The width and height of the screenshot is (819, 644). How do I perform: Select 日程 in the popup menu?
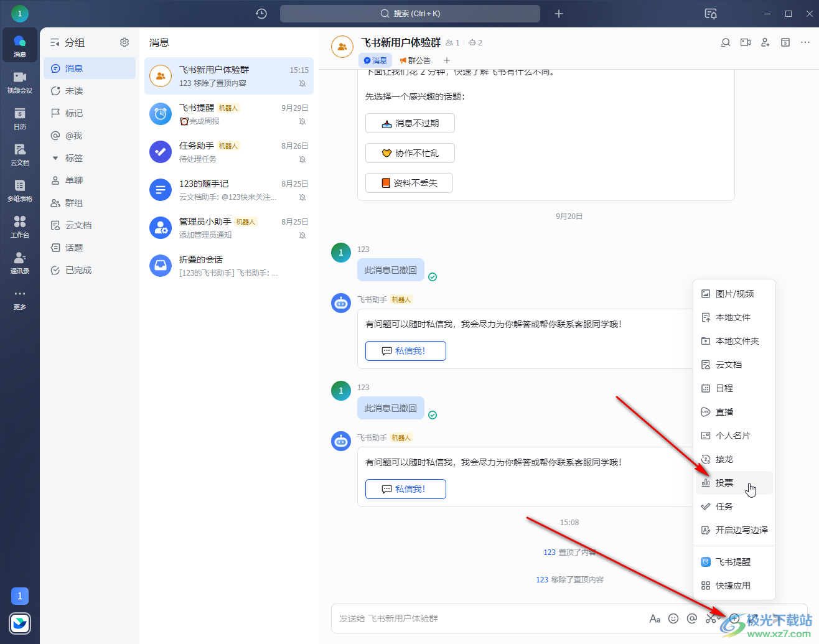tap(734, 388)
